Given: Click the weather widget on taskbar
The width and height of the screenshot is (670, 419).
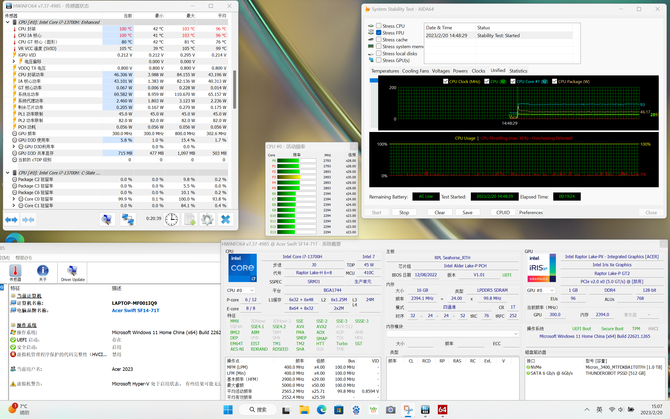Looking at the screenshot, I should 18,409.
